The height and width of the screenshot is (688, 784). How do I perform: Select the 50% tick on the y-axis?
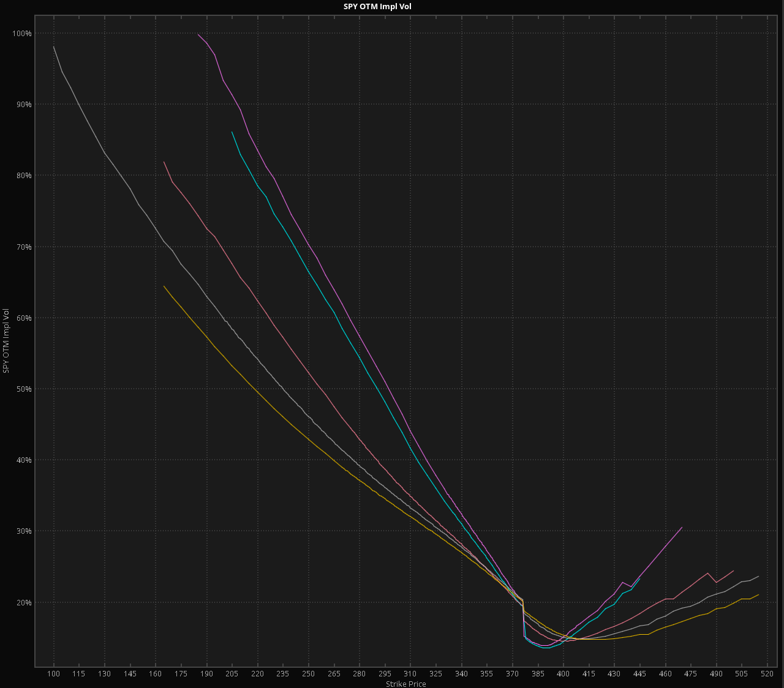click(23, 389)
